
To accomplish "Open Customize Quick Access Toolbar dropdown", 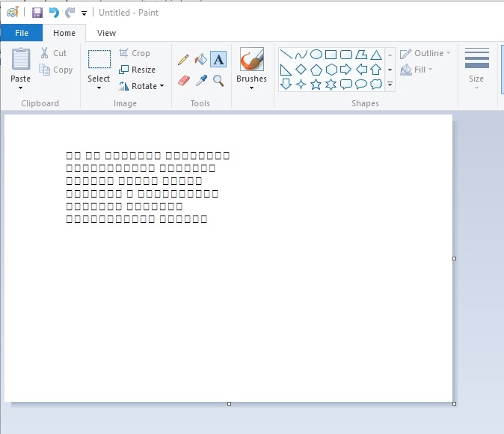I will pyautogui.click(x=84, y=13).
